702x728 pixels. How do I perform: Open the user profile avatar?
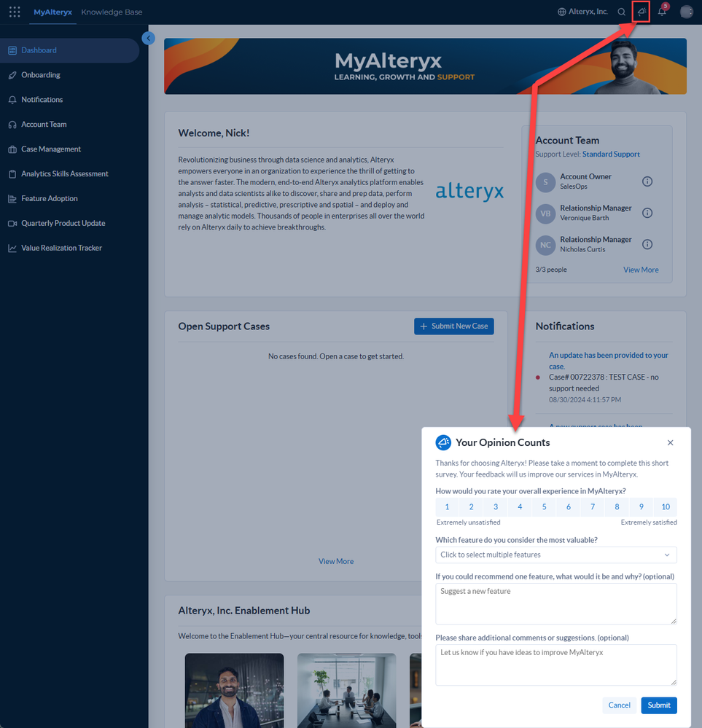[686, 12]
